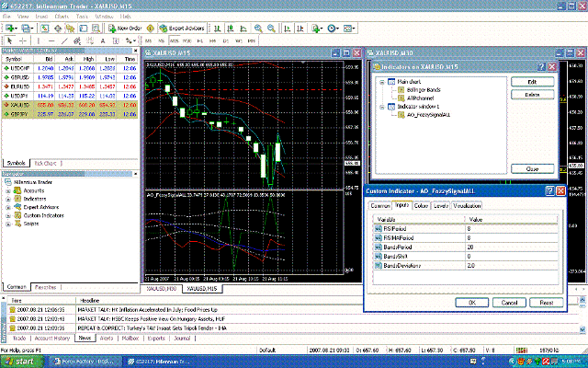Click the New Order toolbar button

[x=125, y=29]
